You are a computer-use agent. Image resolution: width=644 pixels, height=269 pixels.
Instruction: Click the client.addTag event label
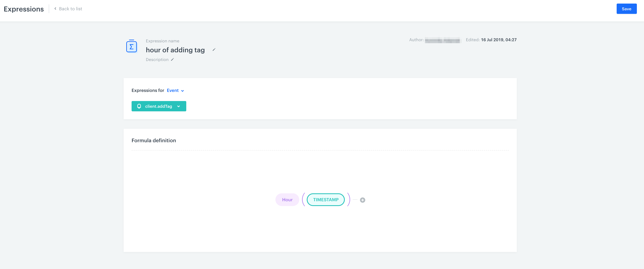pos(159,106)
